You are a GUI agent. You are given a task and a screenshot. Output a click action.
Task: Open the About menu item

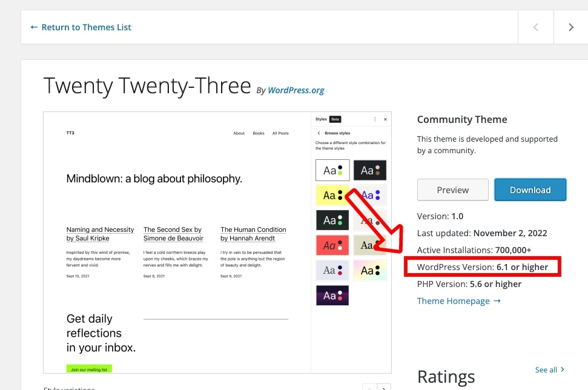coord(239,133)
